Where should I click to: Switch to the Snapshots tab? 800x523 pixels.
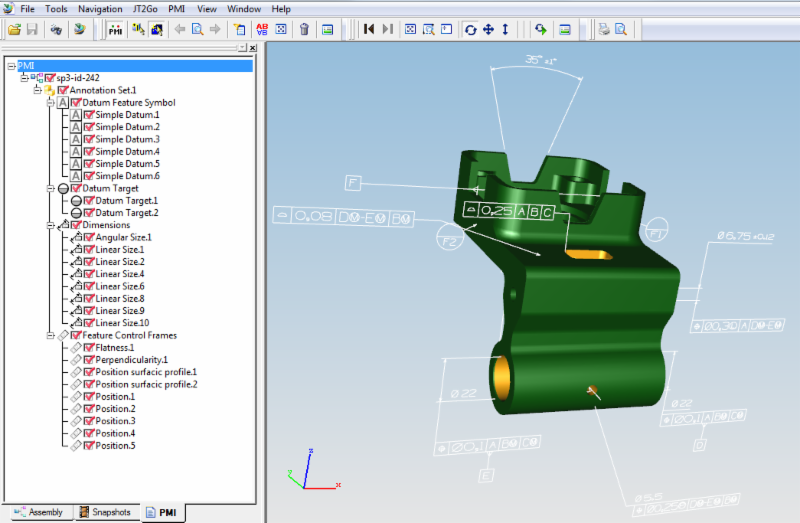coord(104,512)
